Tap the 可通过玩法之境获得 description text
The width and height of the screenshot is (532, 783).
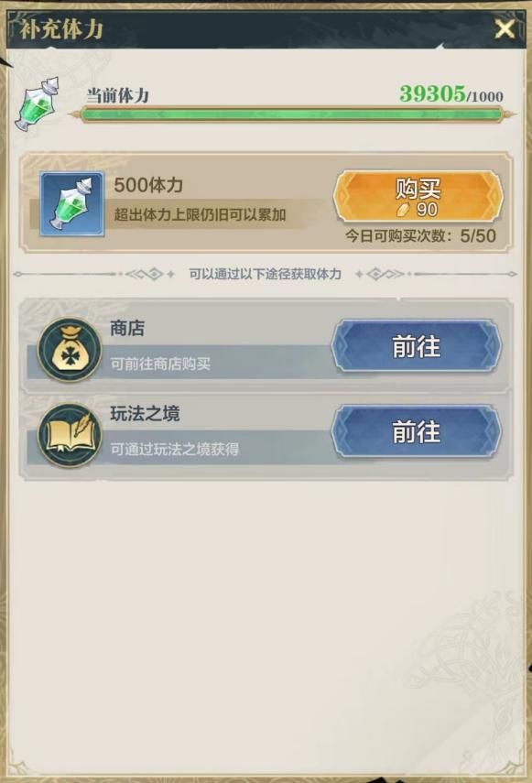(174, 449)
